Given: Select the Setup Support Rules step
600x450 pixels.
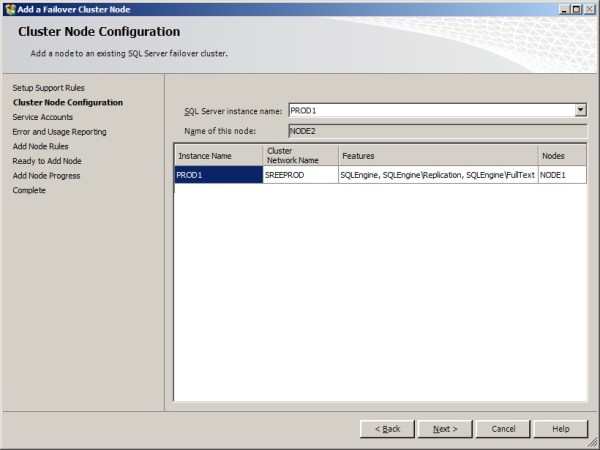Looking at the screenshot, I should tap(55, 88).
